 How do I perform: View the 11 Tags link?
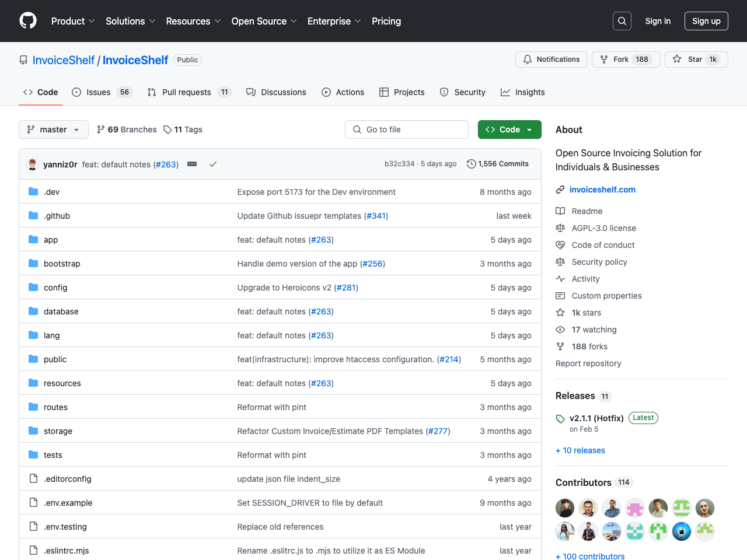pos(183,129)
